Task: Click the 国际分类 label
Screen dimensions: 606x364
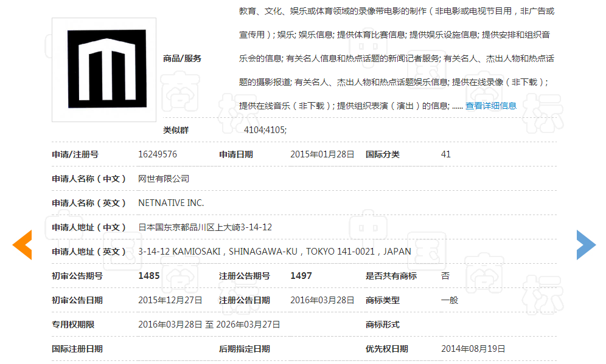Action: [383, 154]
